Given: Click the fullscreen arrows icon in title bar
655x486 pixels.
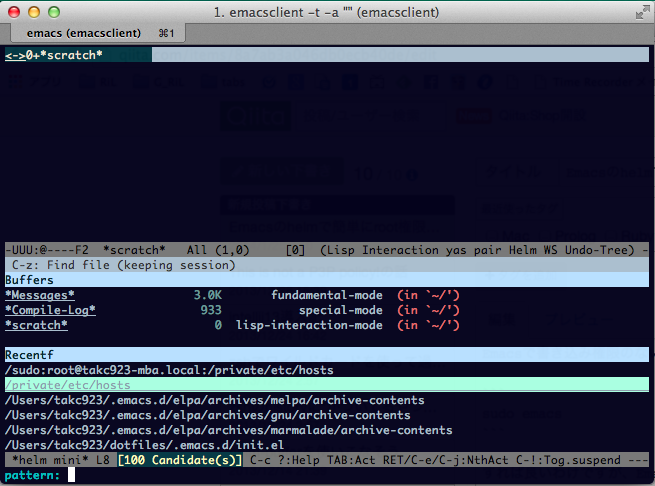Looking at the screenshot, I should [x=642, y=13].
